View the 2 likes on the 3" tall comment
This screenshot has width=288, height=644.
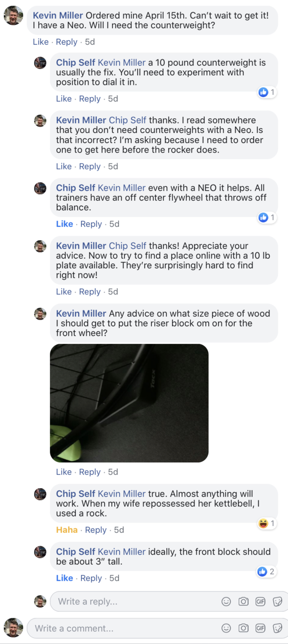tap(266, 571)
